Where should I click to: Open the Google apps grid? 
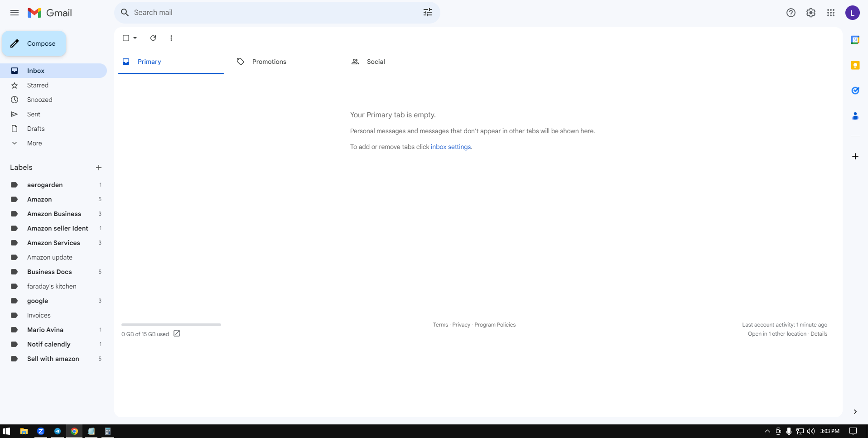(x=831, y=13)
